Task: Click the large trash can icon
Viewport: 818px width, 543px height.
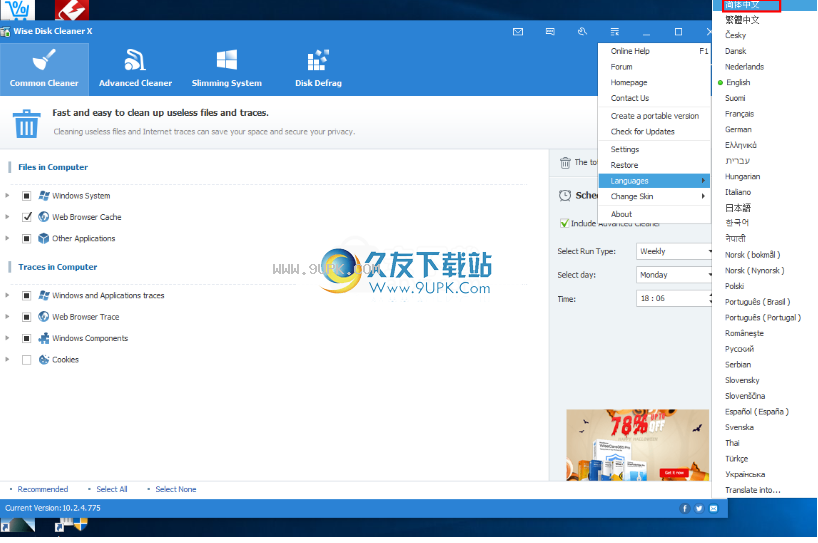Action: (26, 124)
